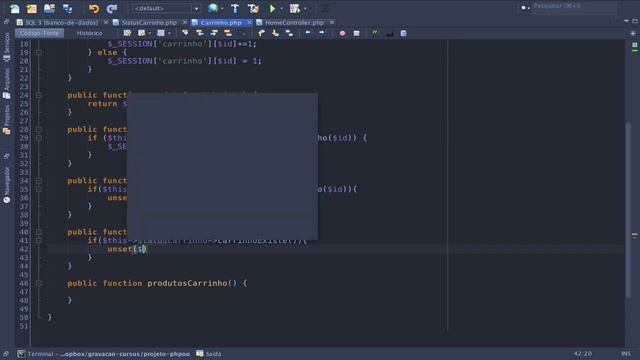Click the New Project icon

coord(32,8)
